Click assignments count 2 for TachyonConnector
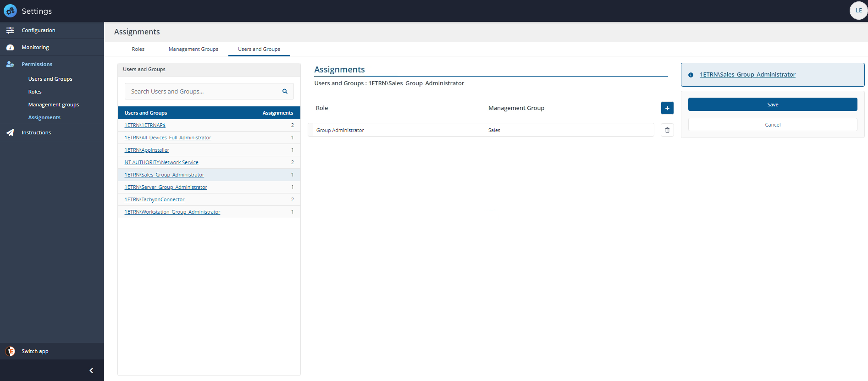The height and width of the screenshot is (381, 868). click(x=293, y=199)
